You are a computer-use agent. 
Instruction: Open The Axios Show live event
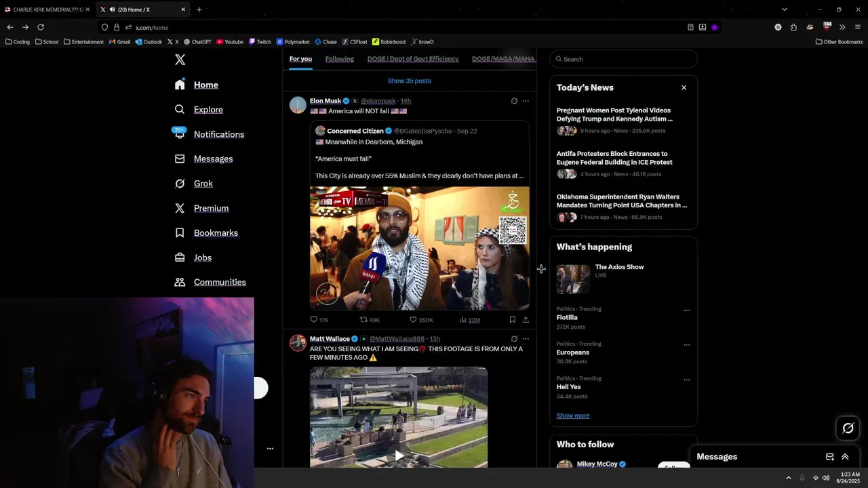[623, 279]
